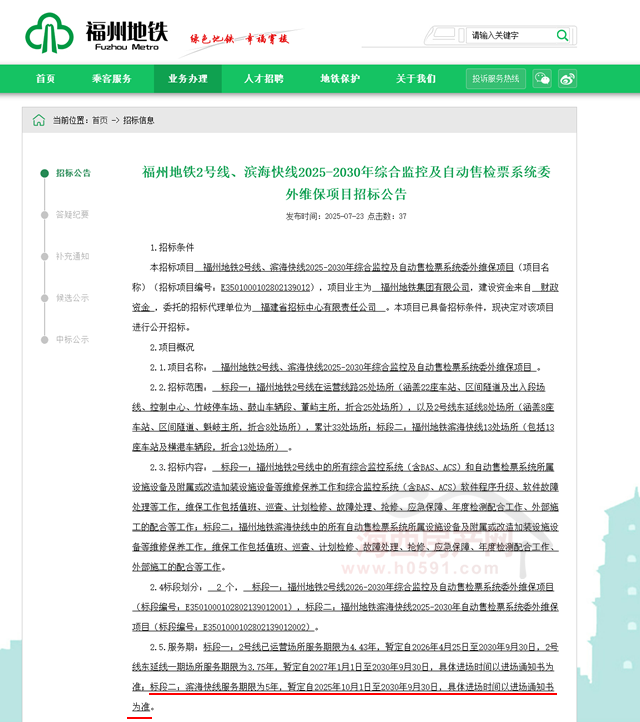Select the 候选公示 step dot
Image resolution: width=640 pixels, height=722 pixels.
45,298
